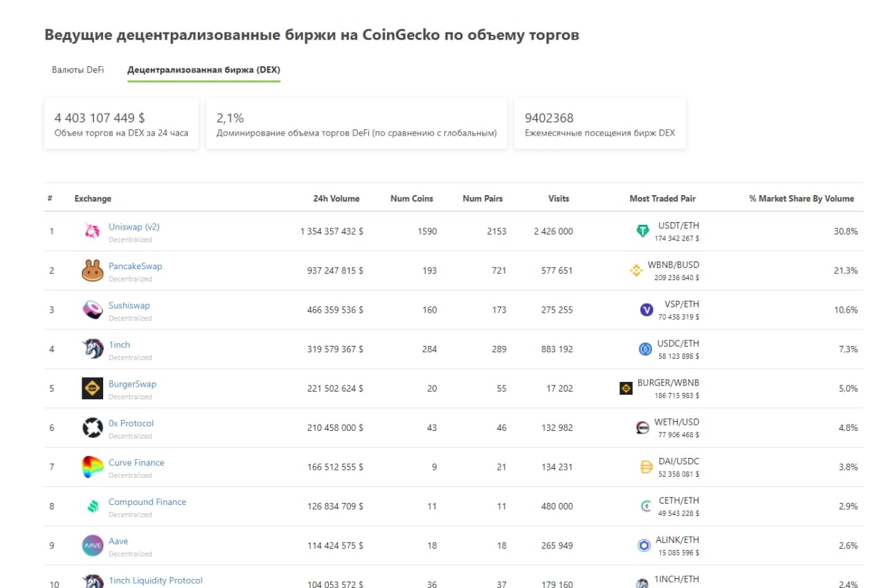Viewport: 886px width, 588px height.
Task: Click the ALINK icon beside ALINK/ETH
Action: (644, 546)
